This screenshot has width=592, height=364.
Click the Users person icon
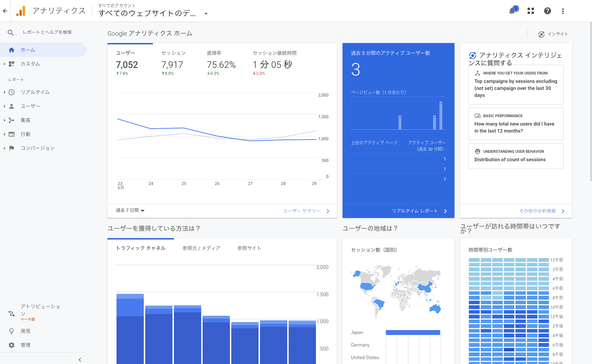(x=12, y=106)
